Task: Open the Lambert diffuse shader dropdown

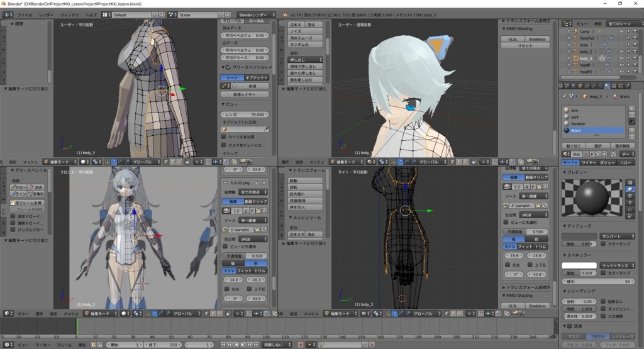Action: [x=618, y=236]
